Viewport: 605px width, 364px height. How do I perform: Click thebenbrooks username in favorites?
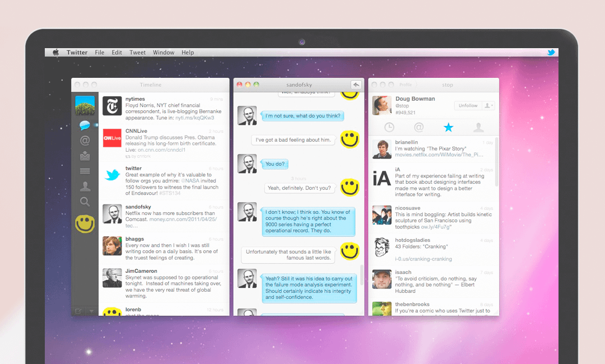[x=412, y=304]
